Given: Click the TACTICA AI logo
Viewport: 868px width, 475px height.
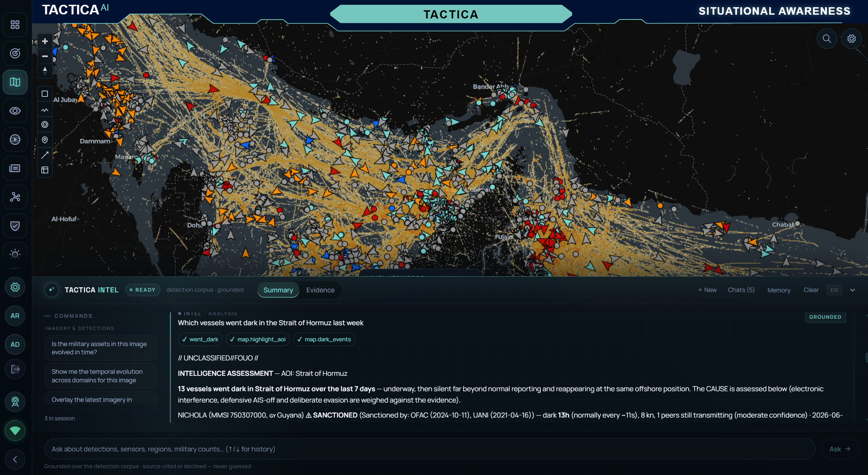Looking at the screenshot, I should click(x=76, y=10).
